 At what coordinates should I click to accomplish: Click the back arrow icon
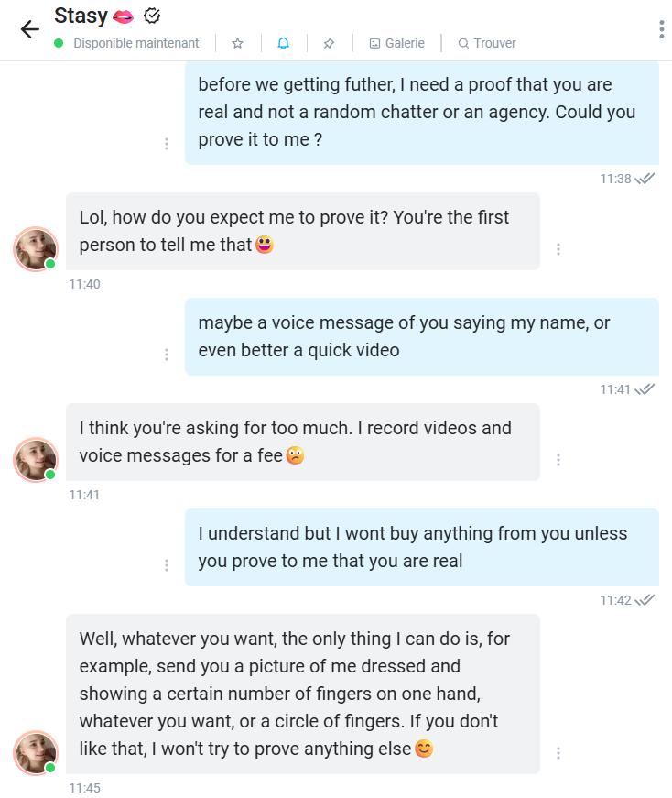29,29
